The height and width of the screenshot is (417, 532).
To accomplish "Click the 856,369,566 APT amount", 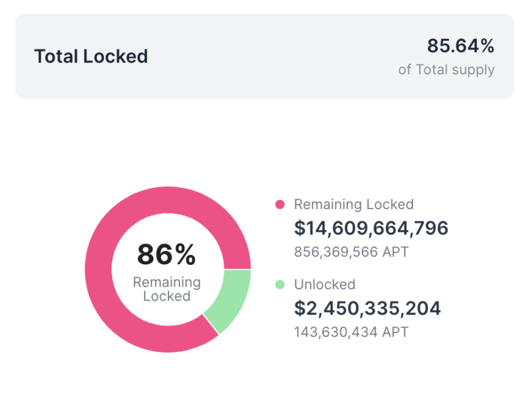I will (352, 252).
